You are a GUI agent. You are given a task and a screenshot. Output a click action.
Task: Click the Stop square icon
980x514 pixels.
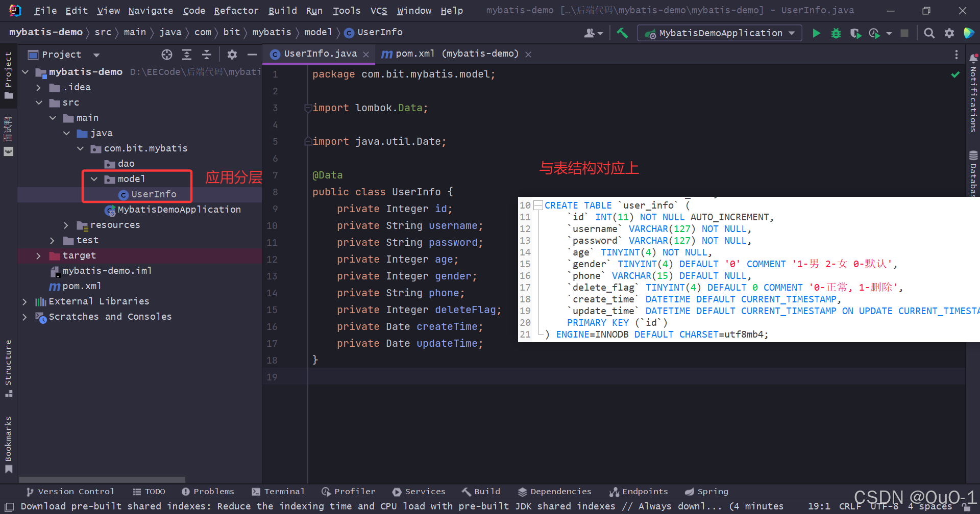(x=904, y=33)
